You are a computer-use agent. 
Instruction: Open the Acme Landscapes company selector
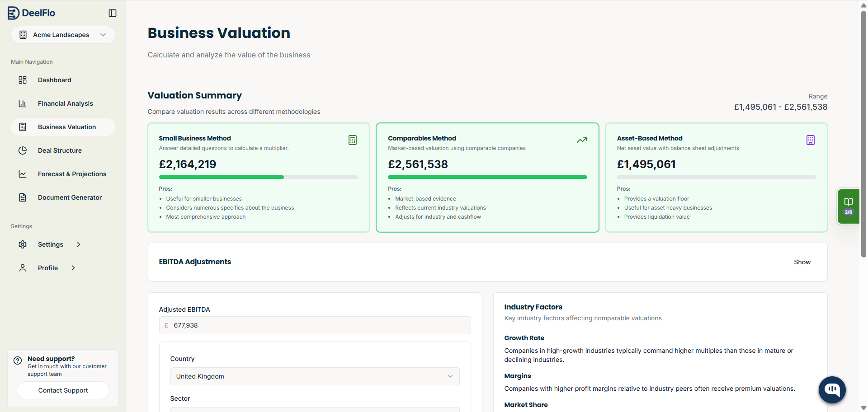coord(63,35)
